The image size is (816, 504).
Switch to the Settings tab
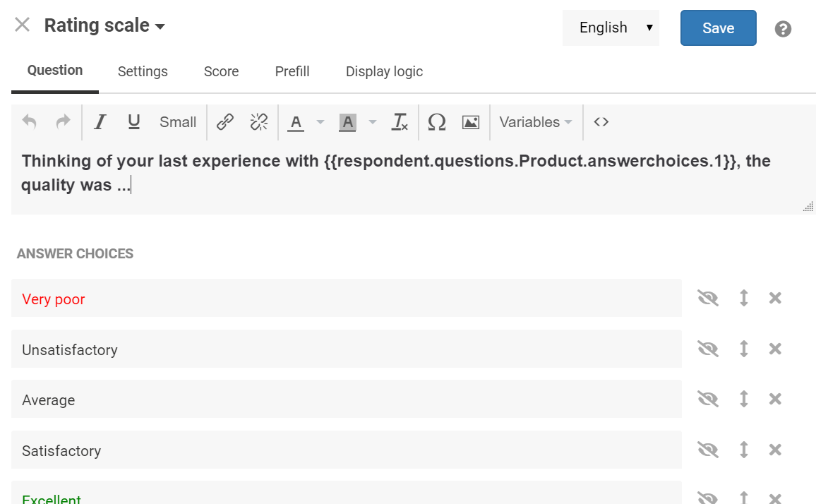point(143,71)
